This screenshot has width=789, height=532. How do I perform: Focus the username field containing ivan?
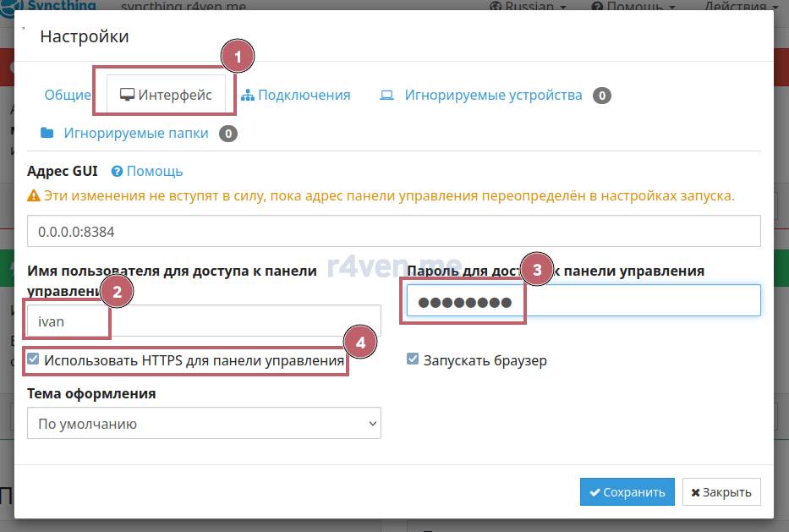pos(203,321)
